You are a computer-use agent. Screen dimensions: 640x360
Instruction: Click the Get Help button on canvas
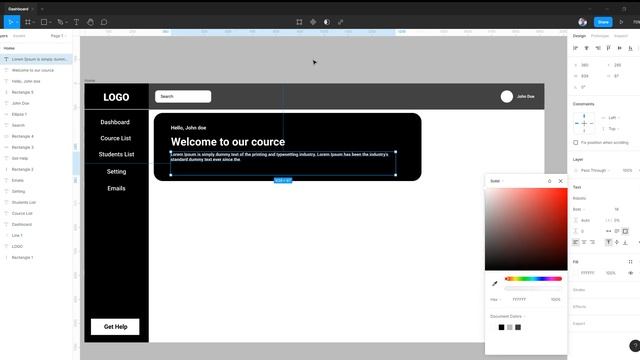[x=115, y=327]
